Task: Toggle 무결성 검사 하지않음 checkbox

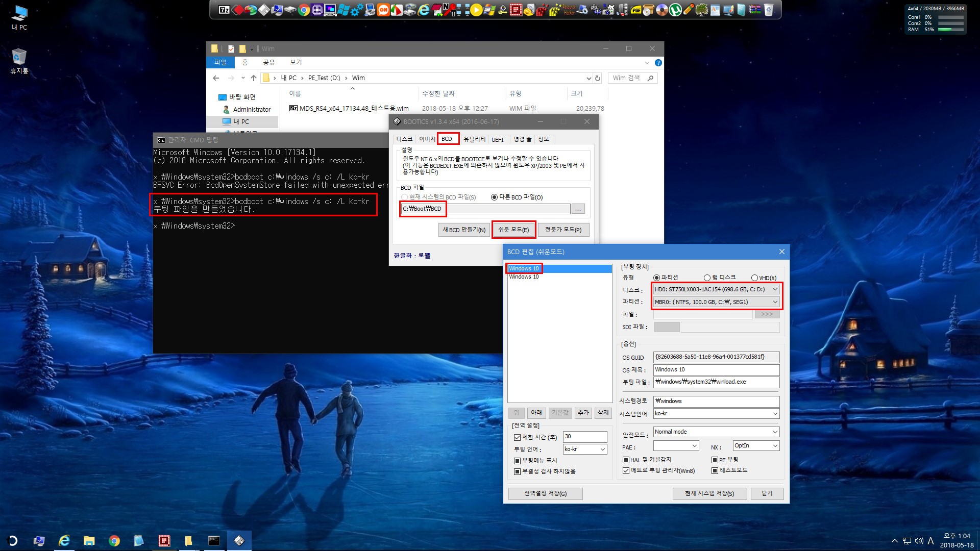Action: (517, 472)
